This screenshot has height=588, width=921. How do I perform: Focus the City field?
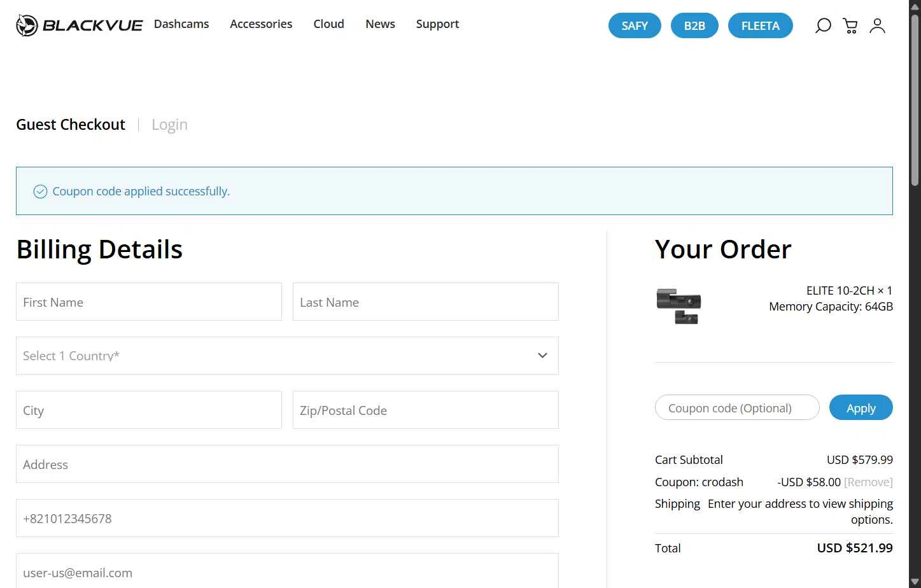149,410
